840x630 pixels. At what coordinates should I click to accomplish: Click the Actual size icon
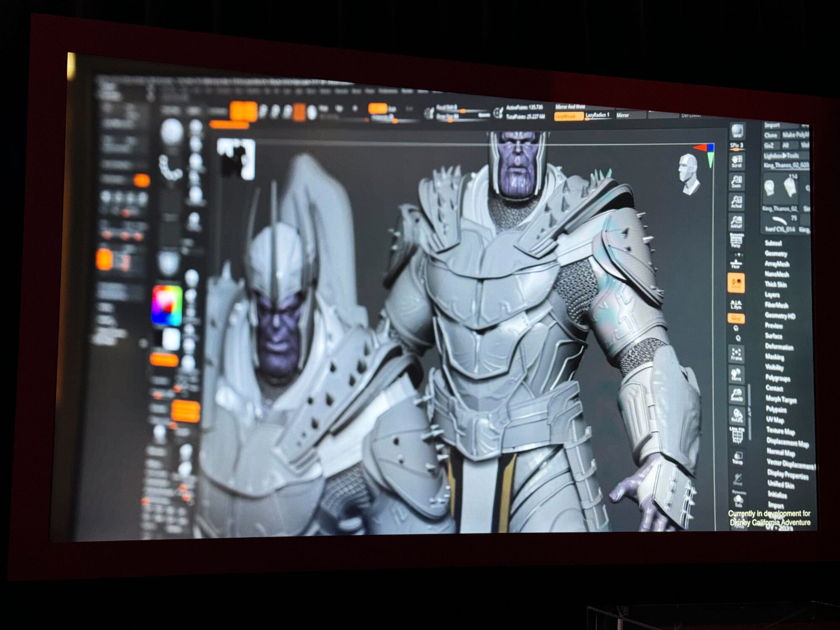737,202
